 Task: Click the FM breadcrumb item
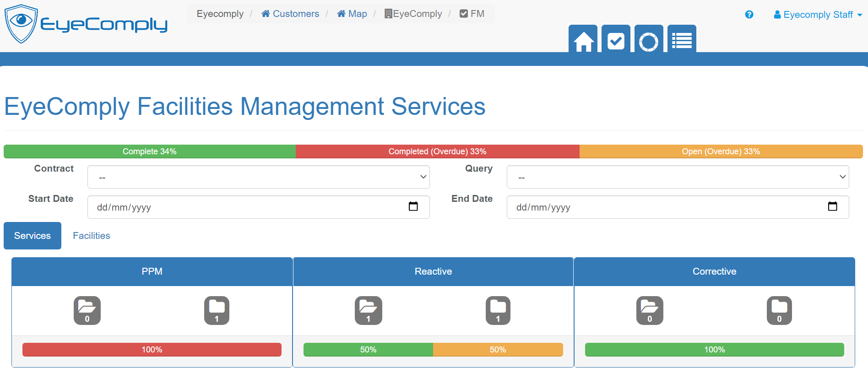click(x=472, y=14)
